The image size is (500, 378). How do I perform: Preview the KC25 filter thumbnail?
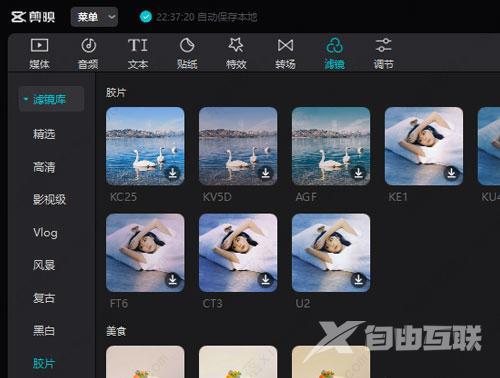point(145,146)
